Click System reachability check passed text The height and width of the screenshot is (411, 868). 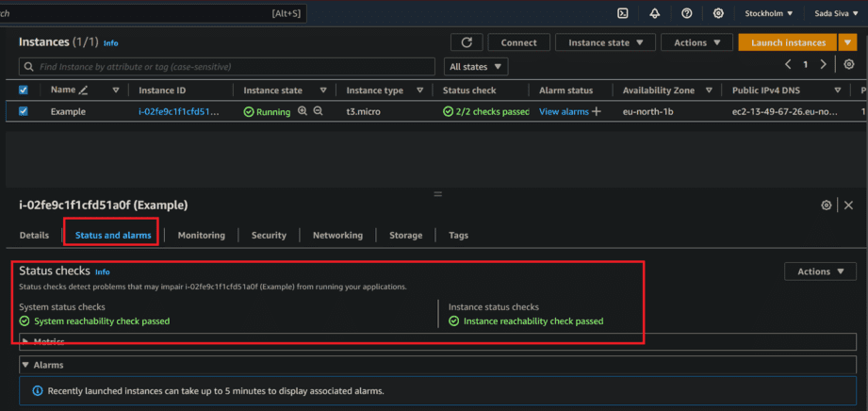click(102, 321)
